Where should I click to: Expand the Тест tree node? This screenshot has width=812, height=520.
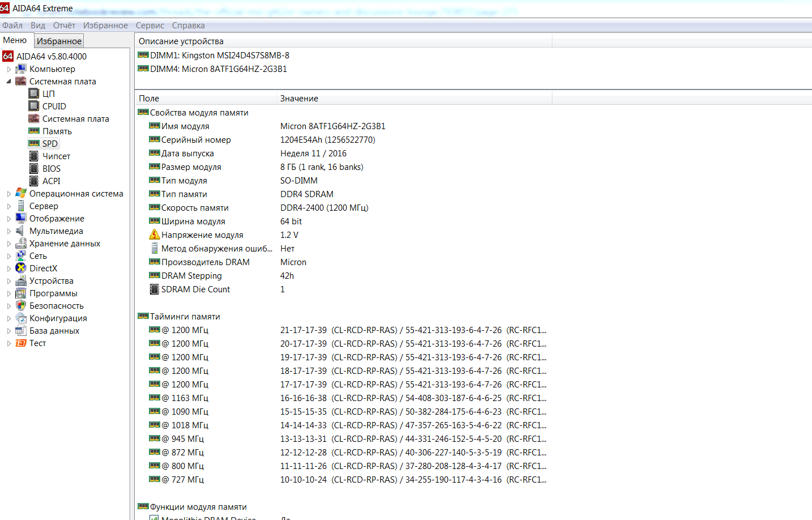pyautogui.click(x=8, y=343)
